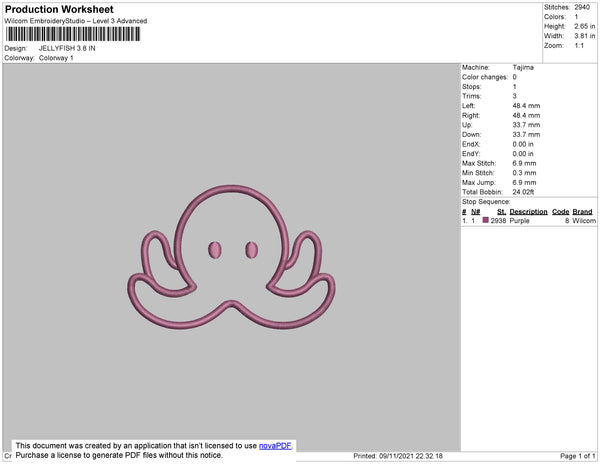Screen dimensions: 600x464
Task: Click the Min Stitch value '0.3 mm'
Action: pyautogui.click(x=524, y=173)
